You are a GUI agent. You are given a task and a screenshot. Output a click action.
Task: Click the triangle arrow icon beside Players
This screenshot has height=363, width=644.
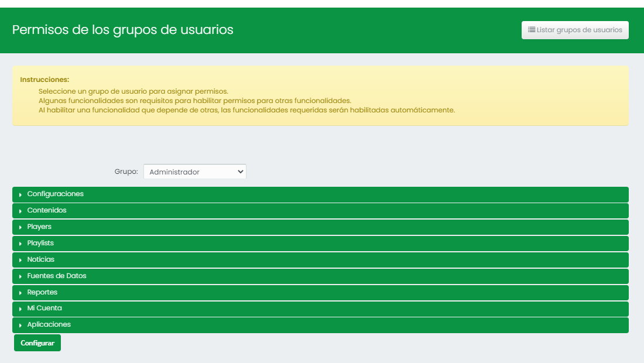point(20,227)
